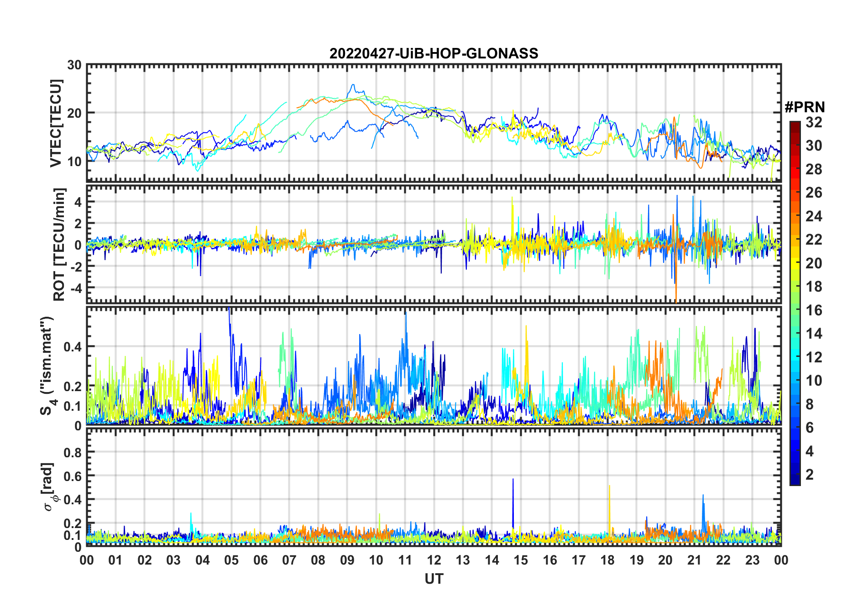Screen dimensions: 868x607
Task: Click colorbar tick label 14
Action: click(814, 334)
